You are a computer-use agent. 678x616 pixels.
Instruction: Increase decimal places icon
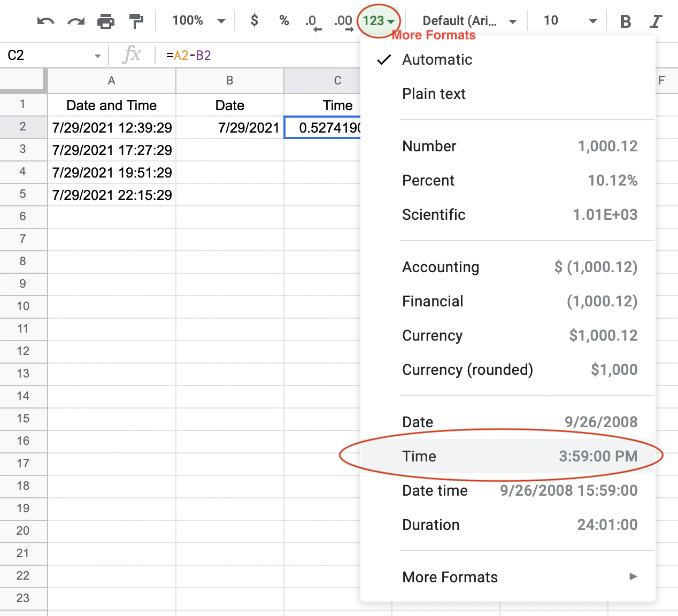tap(343, 22)
